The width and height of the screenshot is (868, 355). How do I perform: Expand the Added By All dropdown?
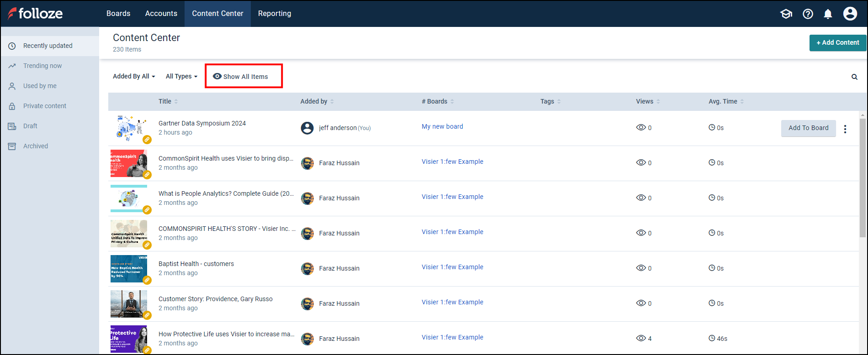[134, 76]
